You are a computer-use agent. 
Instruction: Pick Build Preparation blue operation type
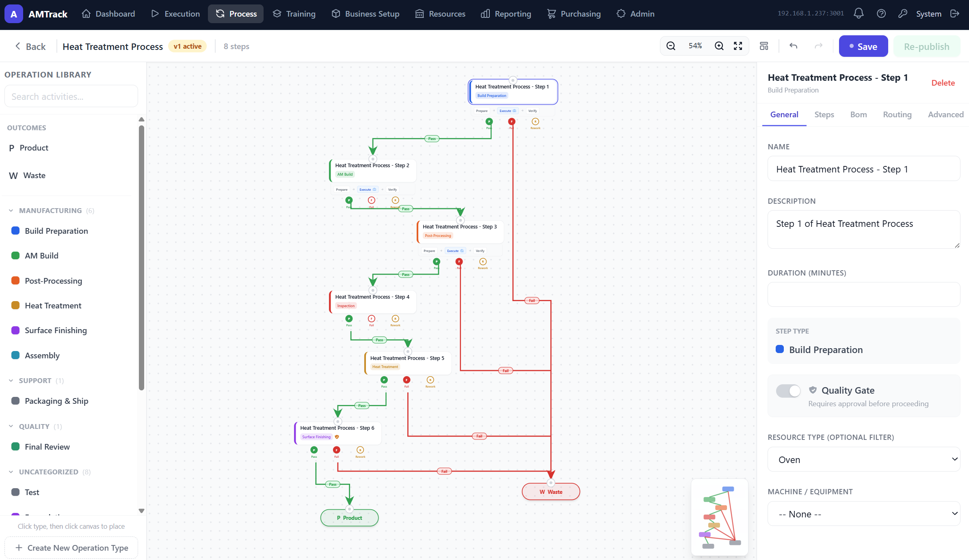(x=56, y=231)
